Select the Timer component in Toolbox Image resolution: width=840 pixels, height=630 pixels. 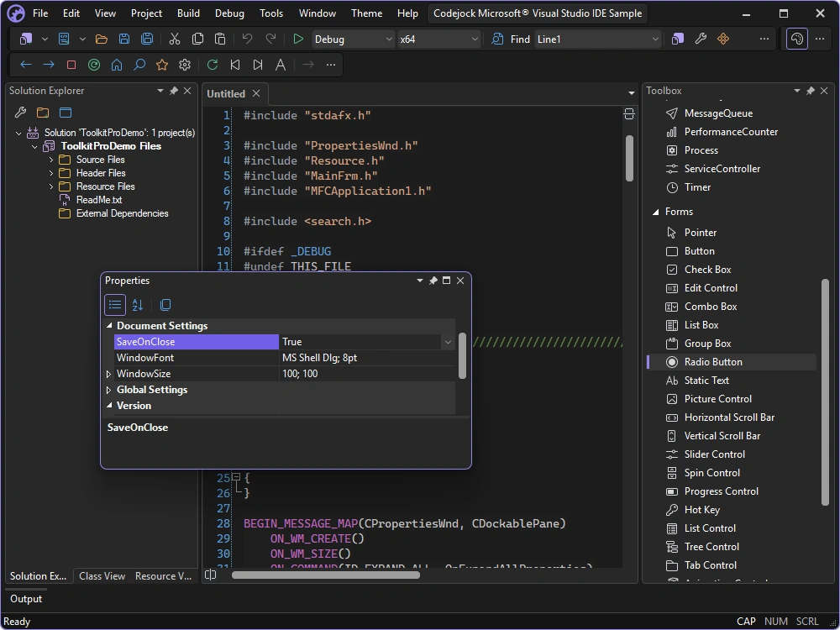coord(732,187)
